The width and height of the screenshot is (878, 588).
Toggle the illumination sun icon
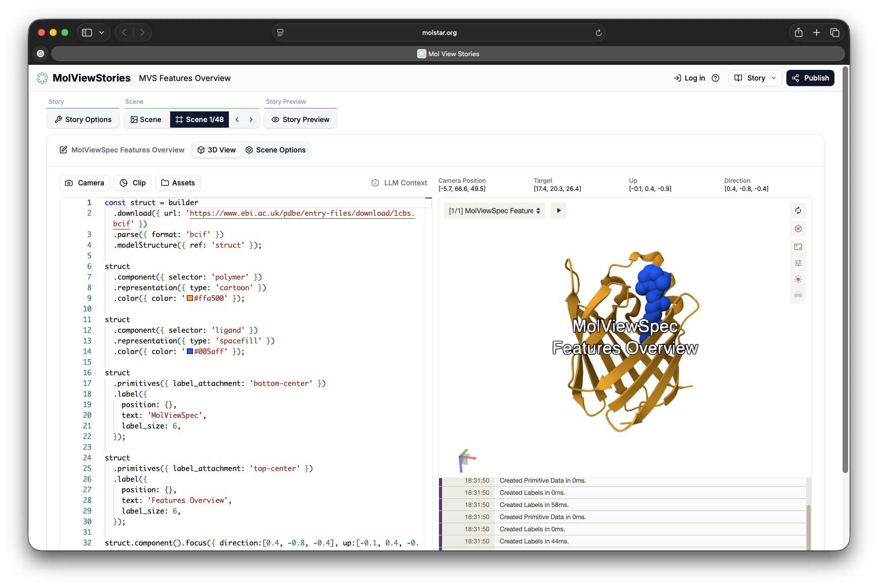click(x=798, y=280)
